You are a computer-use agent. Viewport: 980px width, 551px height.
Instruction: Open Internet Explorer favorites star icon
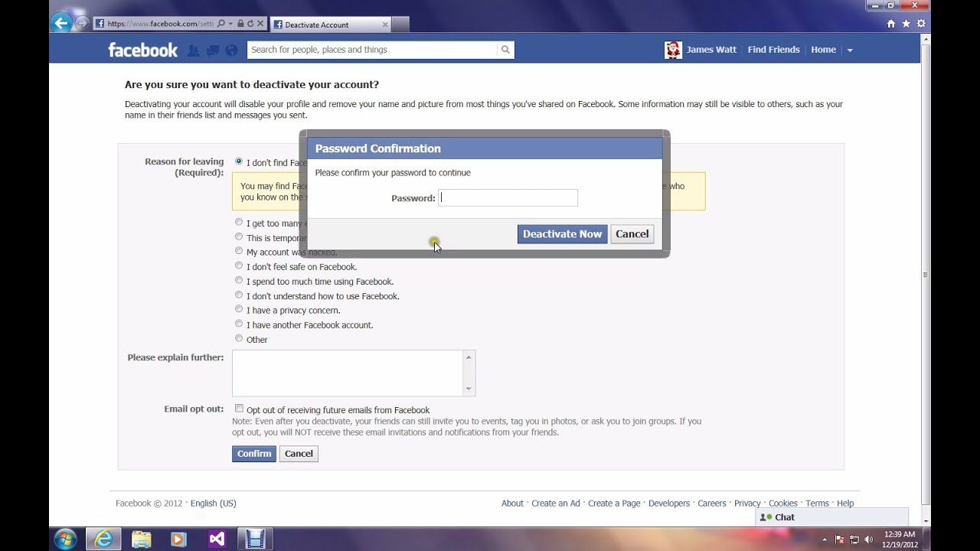[x=906, y=24]
